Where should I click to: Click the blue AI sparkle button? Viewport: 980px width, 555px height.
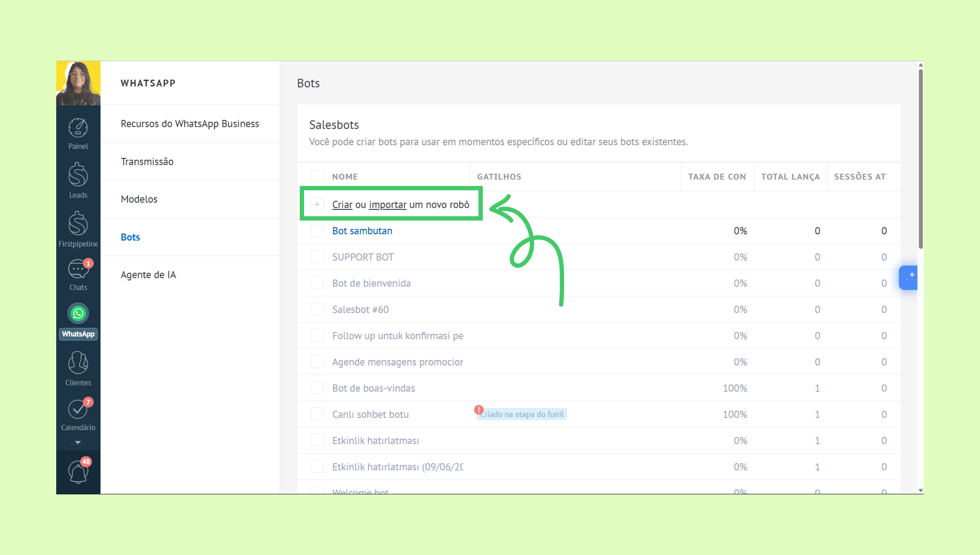pos(909,277)
